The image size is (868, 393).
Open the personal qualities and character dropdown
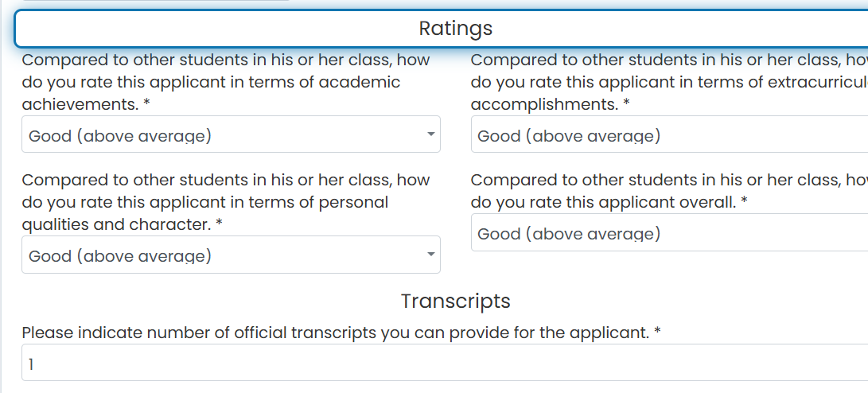[231, 255]
